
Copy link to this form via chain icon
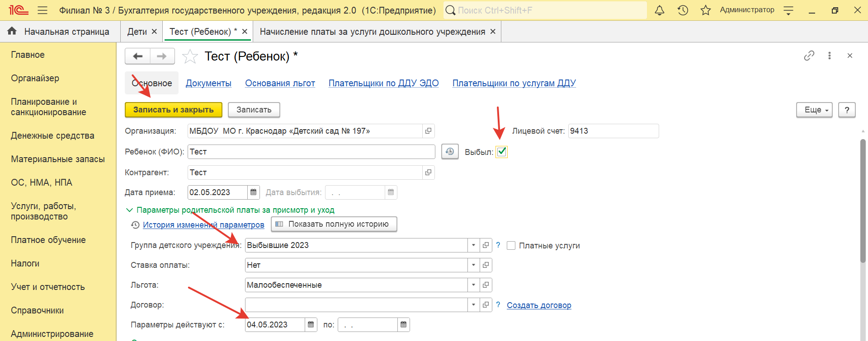pos(809,56)
